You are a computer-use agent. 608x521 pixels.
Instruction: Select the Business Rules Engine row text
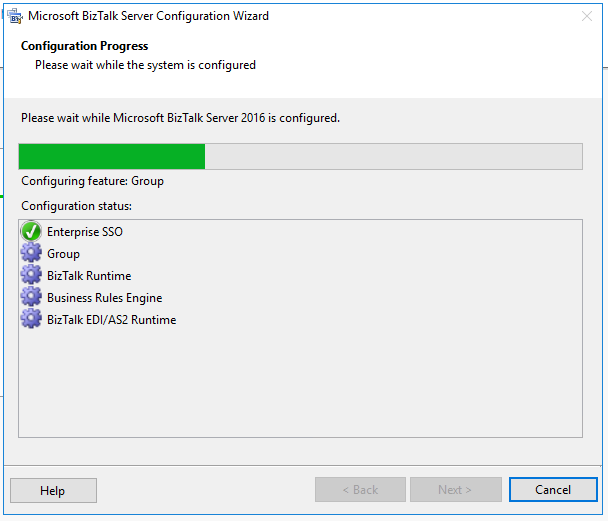[x=104, y=298]
